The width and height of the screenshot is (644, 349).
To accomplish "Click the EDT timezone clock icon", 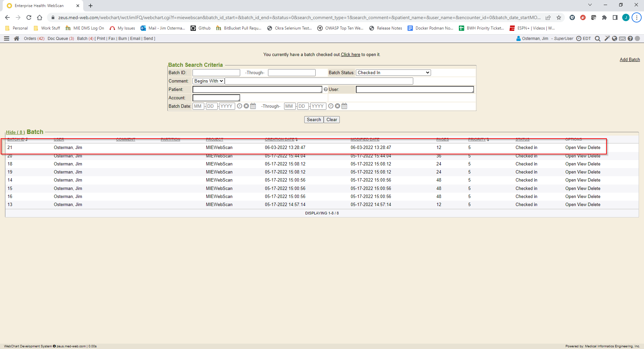I will pyautogui.click(x=579, y=39).
